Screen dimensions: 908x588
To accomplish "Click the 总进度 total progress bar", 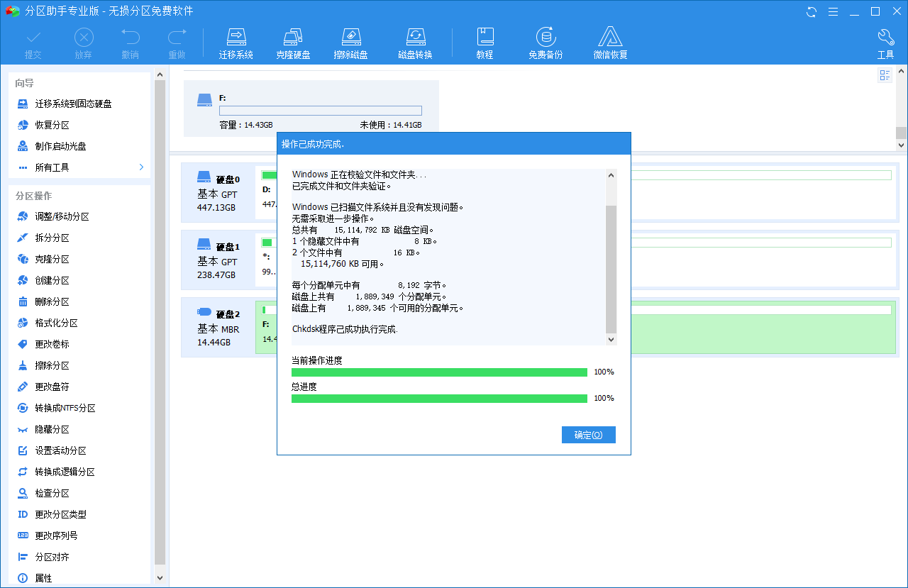I will (439, 399).
